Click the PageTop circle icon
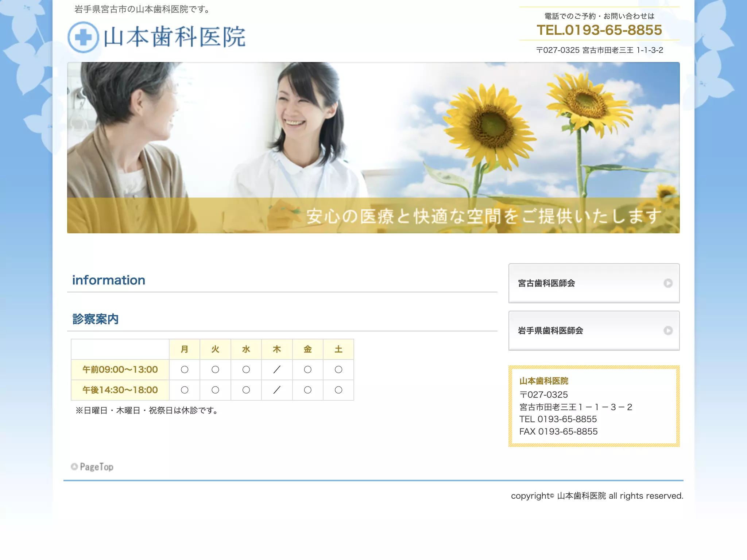Viewport: 747px width, 560px height. pos(74,467)
